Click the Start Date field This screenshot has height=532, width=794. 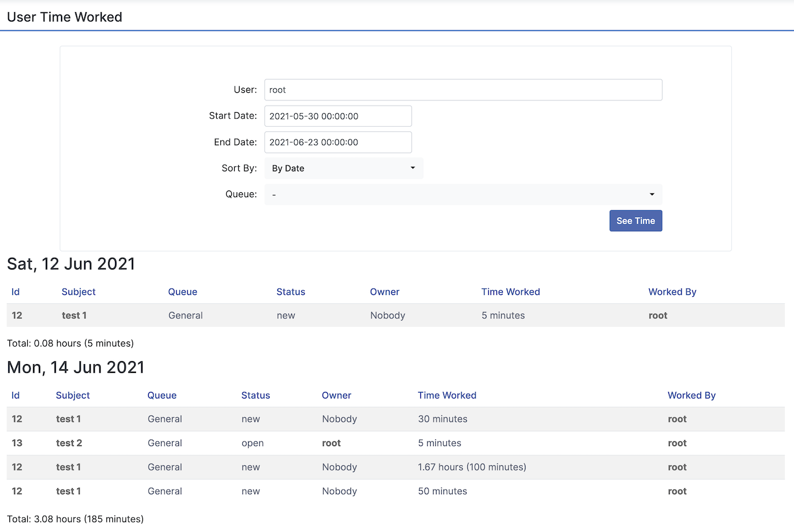(x=338, y=116)
